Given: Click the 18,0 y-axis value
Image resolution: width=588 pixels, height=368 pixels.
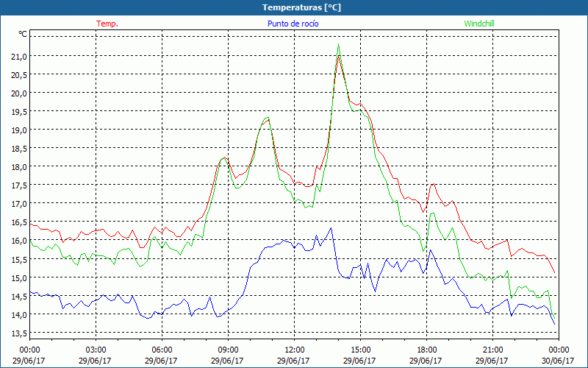Looking at the screenshot, I should point(19,167).
